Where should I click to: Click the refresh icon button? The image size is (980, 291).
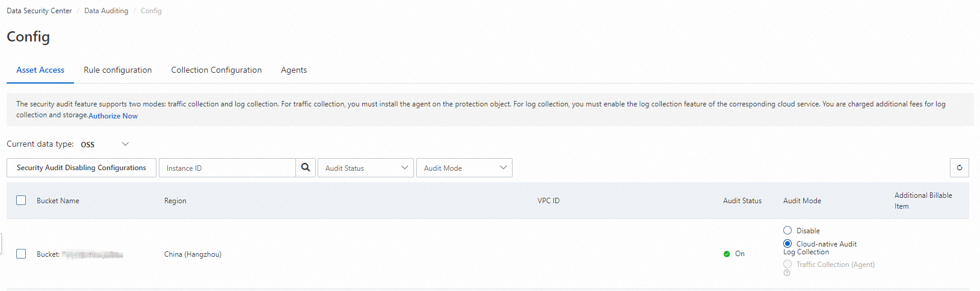[960, 168]
